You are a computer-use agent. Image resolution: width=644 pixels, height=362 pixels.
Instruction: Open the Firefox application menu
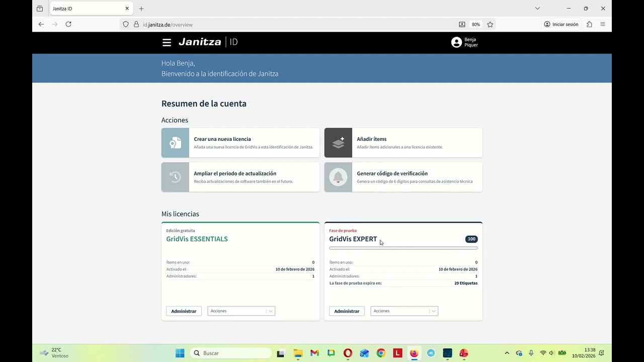coord(603,24)
